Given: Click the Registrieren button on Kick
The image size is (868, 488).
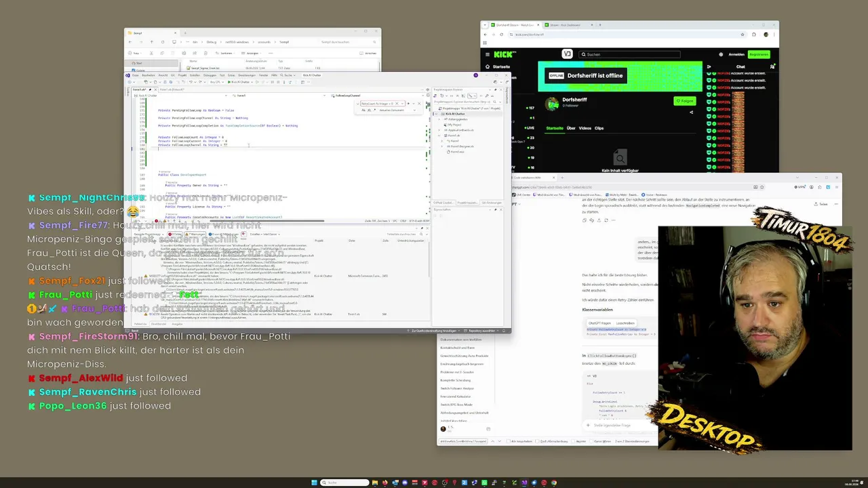Looking at the screenshot, I should [759, 54].
